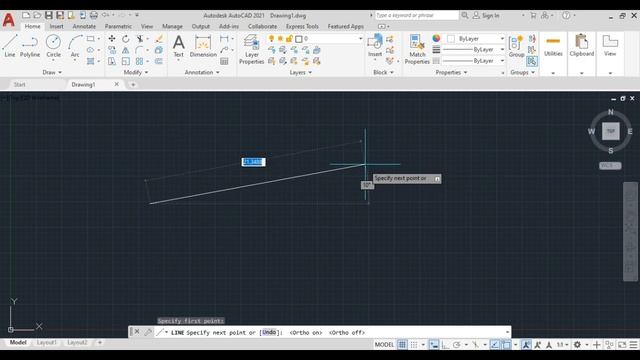Screen dimensions: 640x360
Task: Click the Fillet tool icon
Action: 140,50
